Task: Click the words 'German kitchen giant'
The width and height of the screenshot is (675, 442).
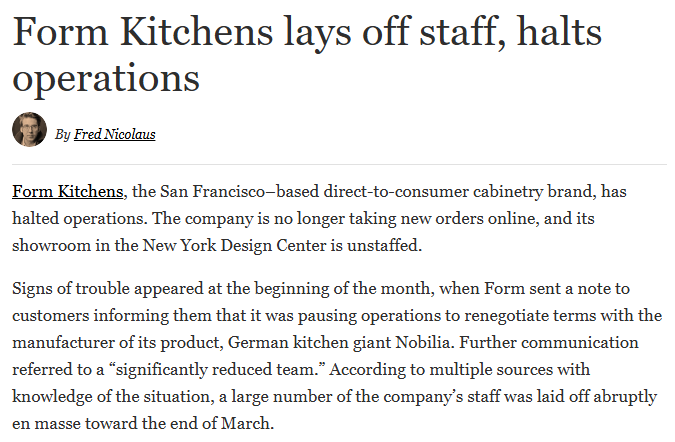Action: [x=310, y=343]
